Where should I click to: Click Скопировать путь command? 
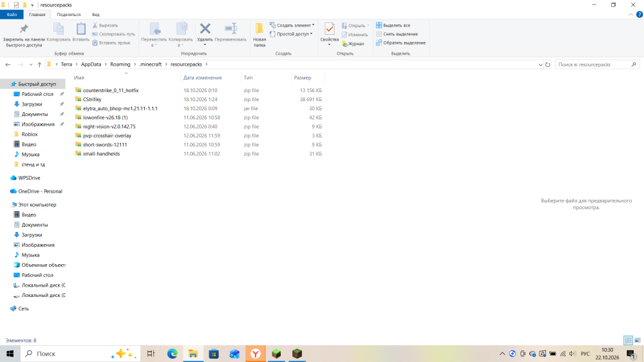click(114, 34)
